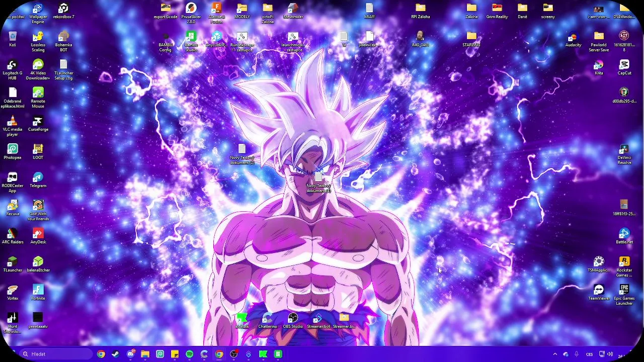Launch Epic Games Launcher icon
This screenshot has width=644, height=362.
click(x=624, y=295)
